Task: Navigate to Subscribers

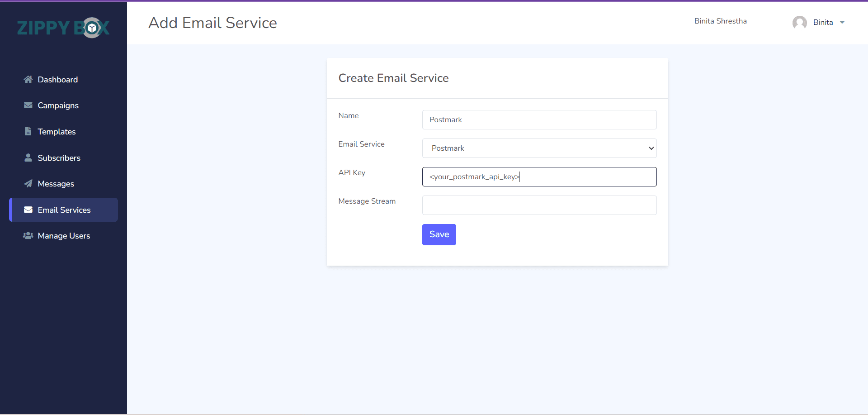Action: [x=63, y=157]
